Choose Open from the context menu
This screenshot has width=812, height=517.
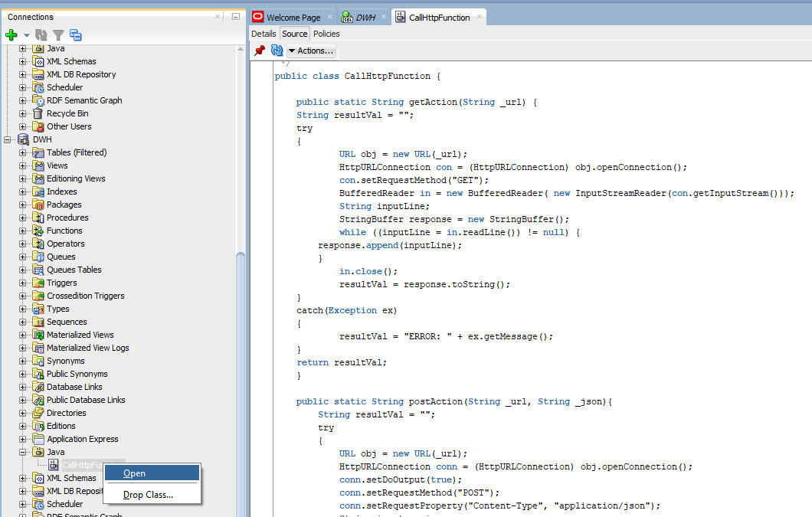point(152,473)
